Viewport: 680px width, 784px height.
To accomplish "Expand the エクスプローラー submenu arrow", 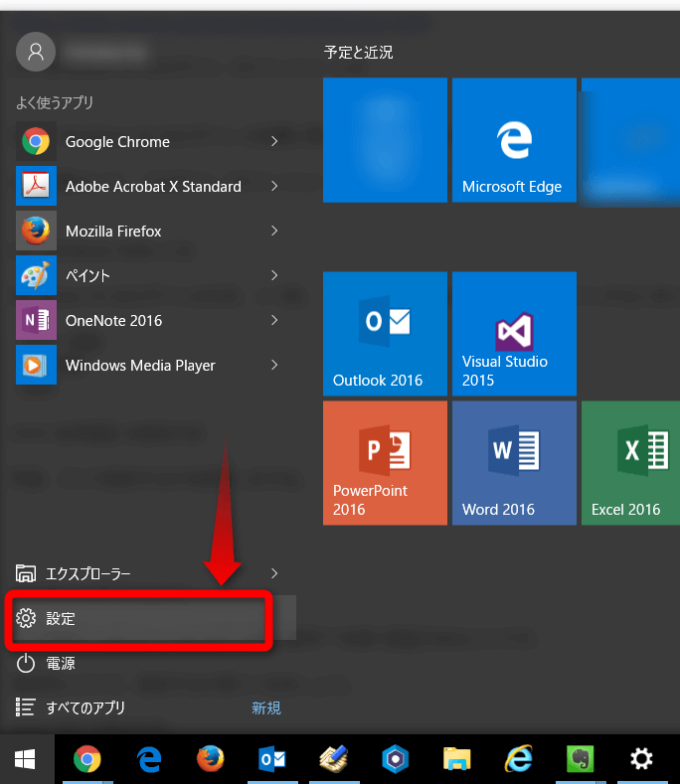I will [x=274, y=573].
